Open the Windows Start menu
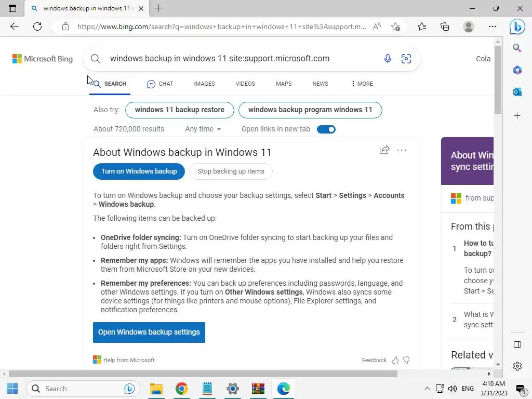The height and width of the screenshot is (399, 532). pos(12,389)
